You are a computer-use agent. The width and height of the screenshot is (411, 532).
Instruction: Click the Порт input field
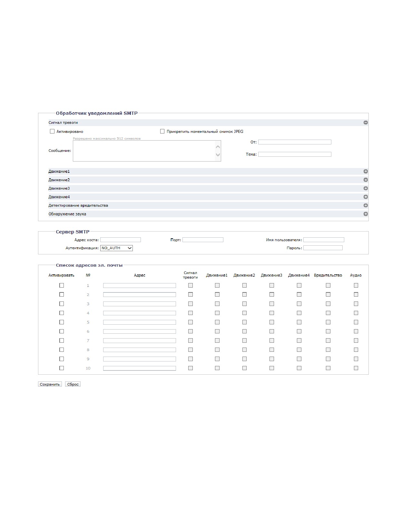(203, 240)
